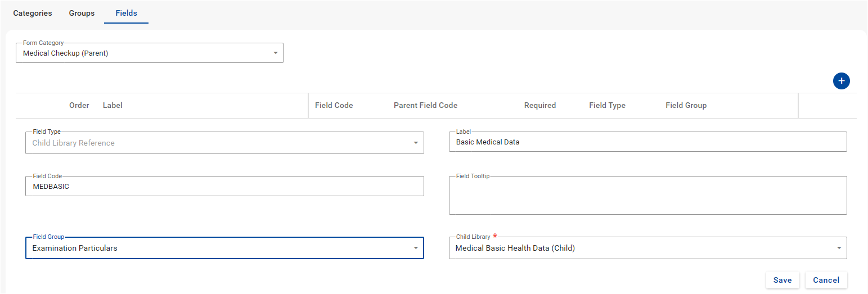Switch to the Categories tab
Viewport: 868px width, 294px height.
tap(33, 13)
